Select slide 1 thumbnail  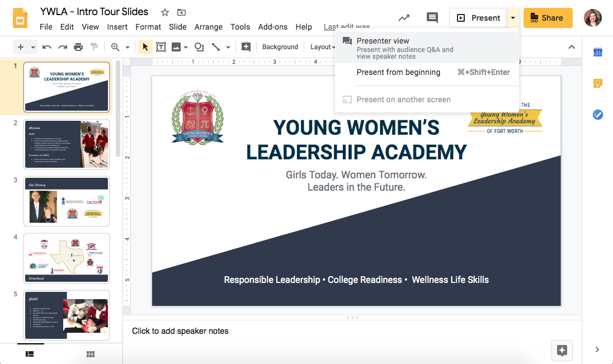click(x=67, y=87)
